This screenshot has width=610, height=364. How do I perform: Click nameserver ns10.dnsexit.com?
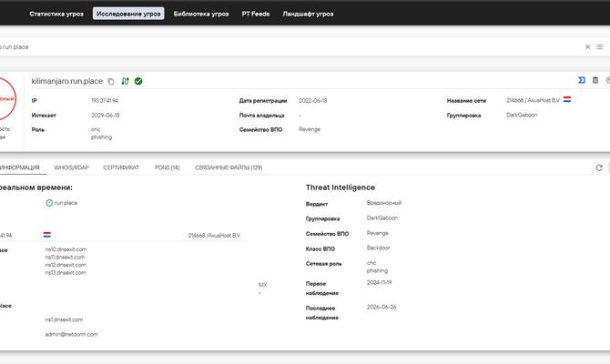click(x=66, y=249)
